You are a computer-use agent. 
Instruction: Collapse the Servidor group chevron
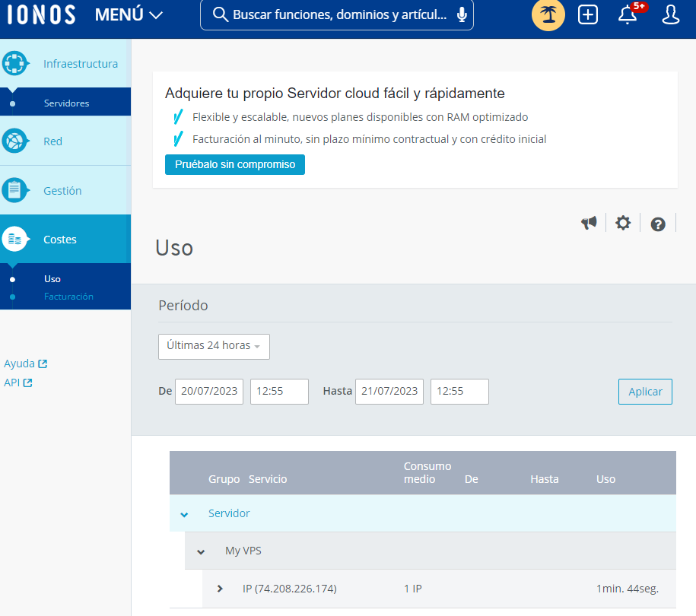pyautogui.click(x=184, y=514)
